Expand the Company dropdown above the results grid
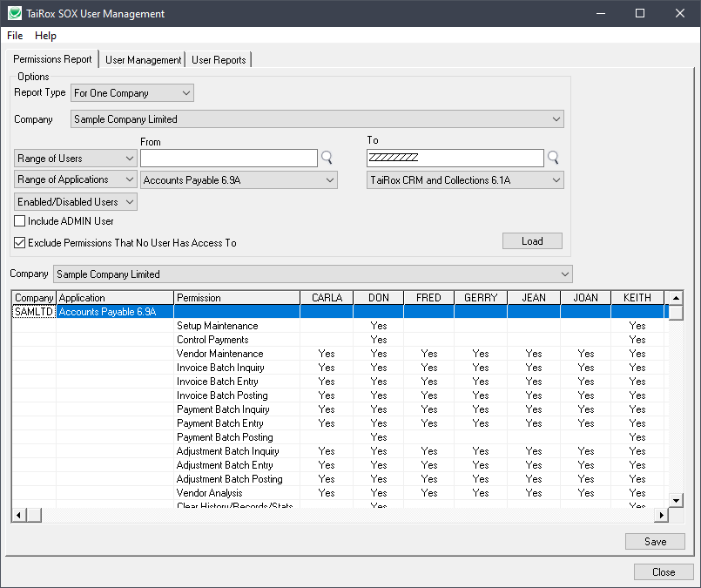This screenshot has width=701, height=588. pyautogui.click(x=313, y=274)
